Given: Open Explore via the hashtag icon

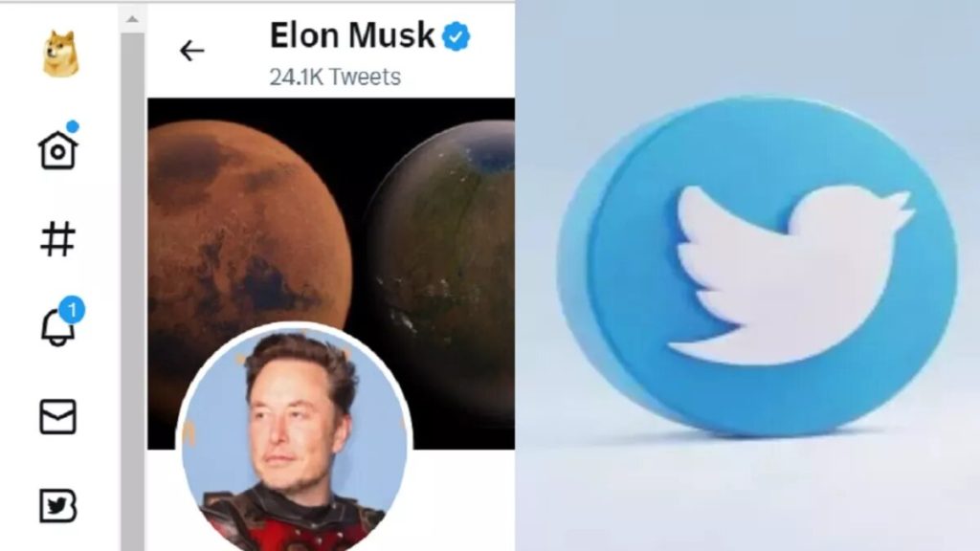Looking at the screenshot, I should pos(57,238).
